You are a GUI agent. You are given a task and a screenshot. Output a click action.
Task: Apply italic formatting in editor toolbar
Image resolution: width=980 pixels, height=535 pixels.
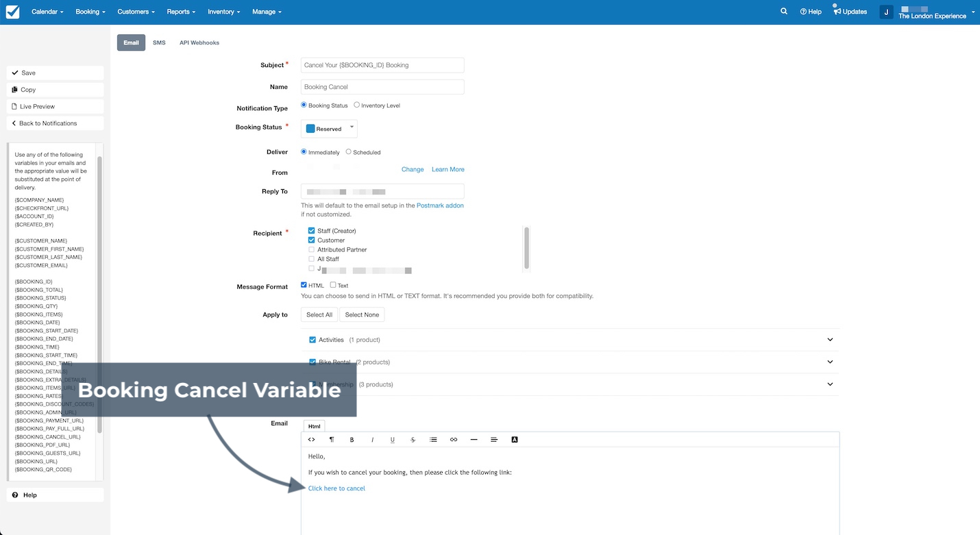point(372,440)
